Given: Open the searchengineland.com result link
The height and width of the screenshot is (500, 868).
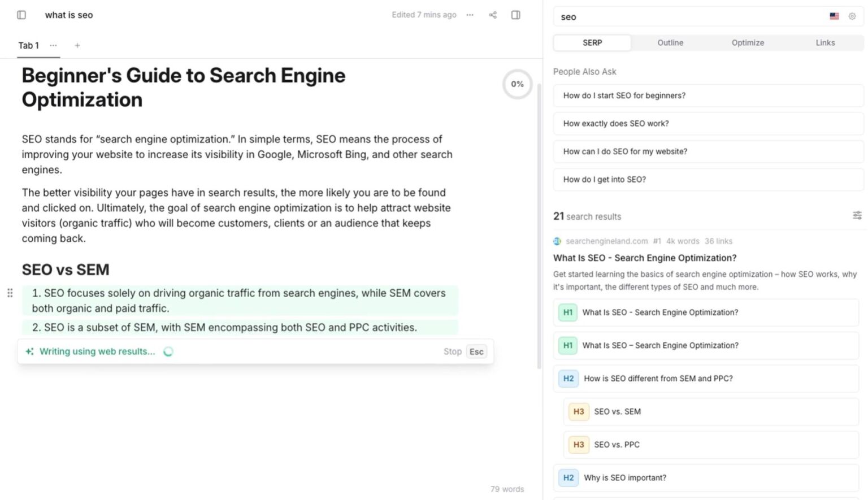Looking at the screenshot, I should coord(644,258).
